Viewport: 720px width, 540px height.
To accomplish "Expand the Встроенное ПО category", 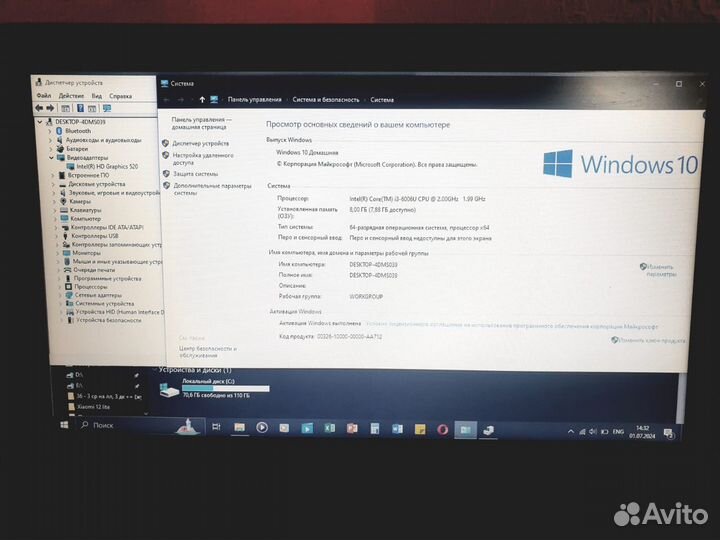I will point(52,175).
